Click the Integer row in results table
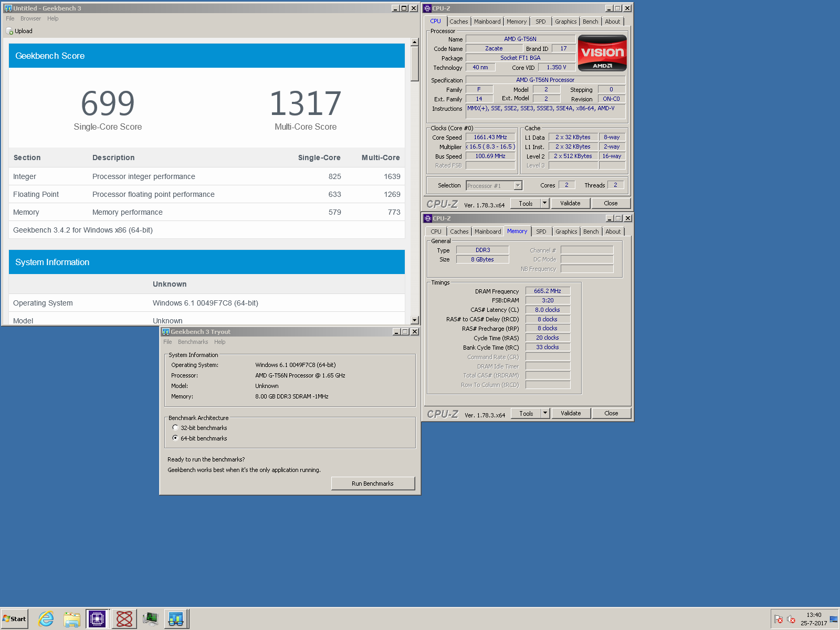 [207, 176]
